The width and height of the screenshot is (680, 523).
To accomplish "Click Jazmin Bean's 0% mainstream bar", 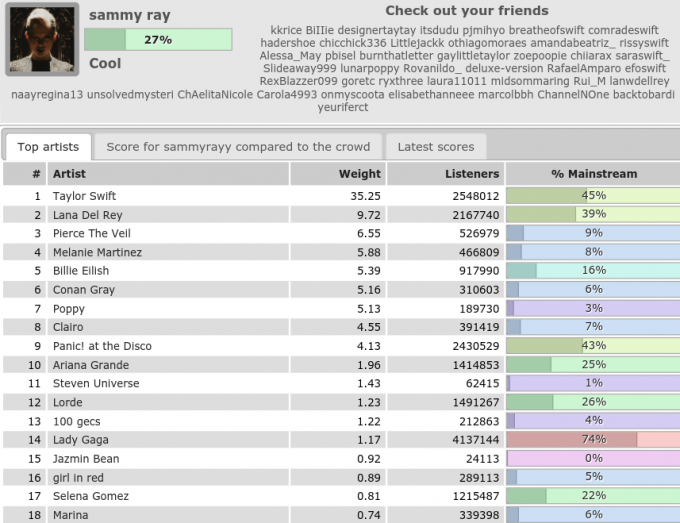I will coord(593,458).
